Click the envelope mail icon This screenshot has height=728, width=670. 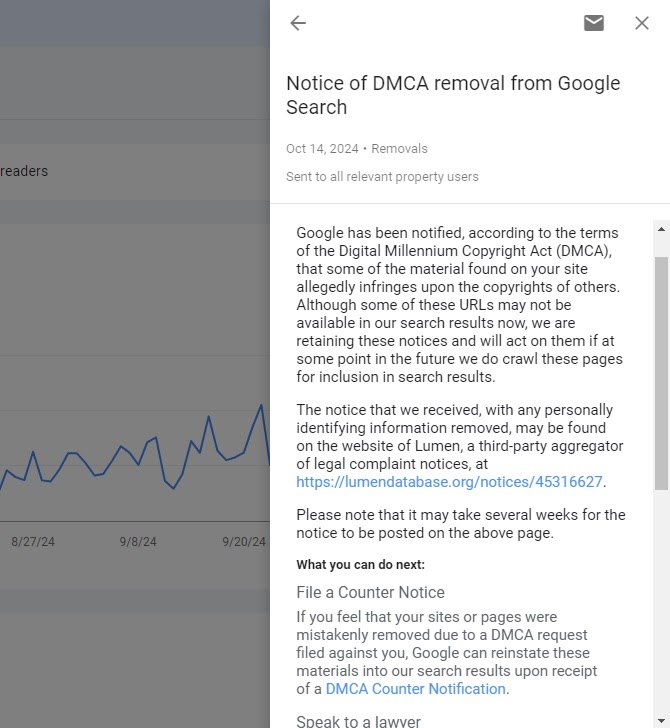(x=594, y=23)
